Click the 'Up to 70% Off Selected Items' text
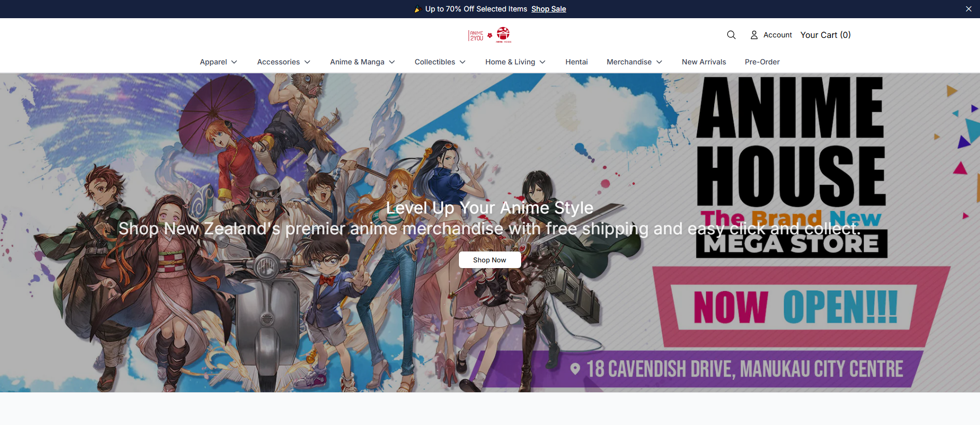 point(476,9)
